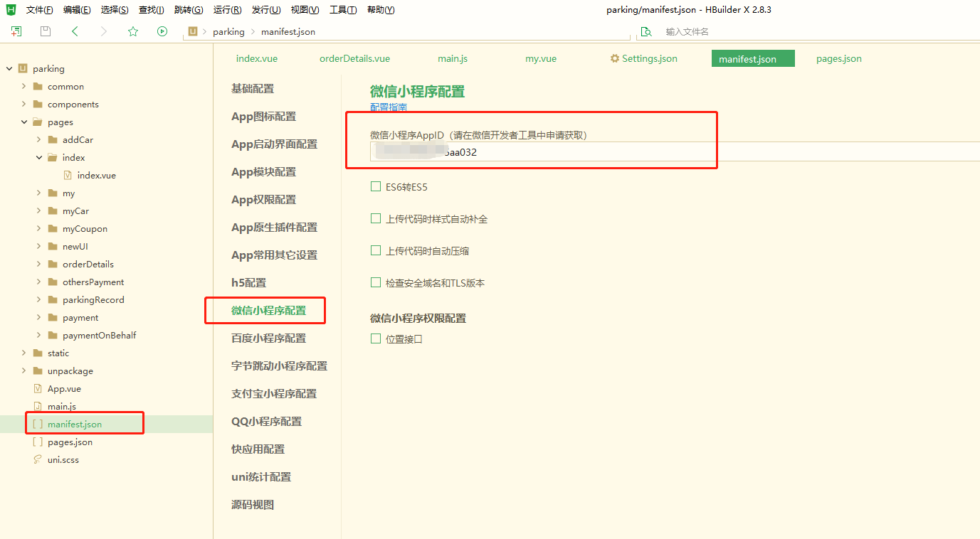980x539 pixels.
Task: Click the 微信小程序AppID input field
Action: [x=675, y=151]
